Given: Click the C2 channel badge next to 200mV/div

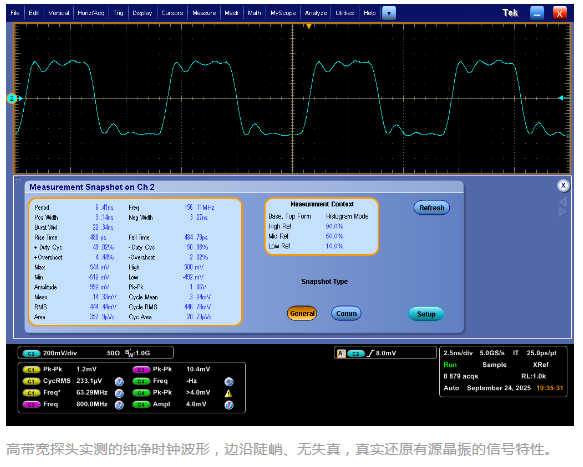Looking at the screenshot, I should tap(31, 354).
